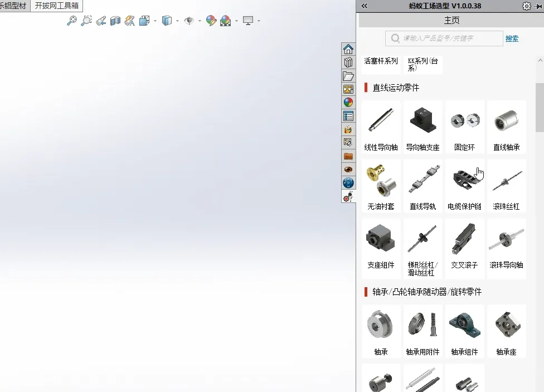Screen dimensions: 544x392
Task: Open 滚珠导向轴 part category
Action: tap(507, 249)
